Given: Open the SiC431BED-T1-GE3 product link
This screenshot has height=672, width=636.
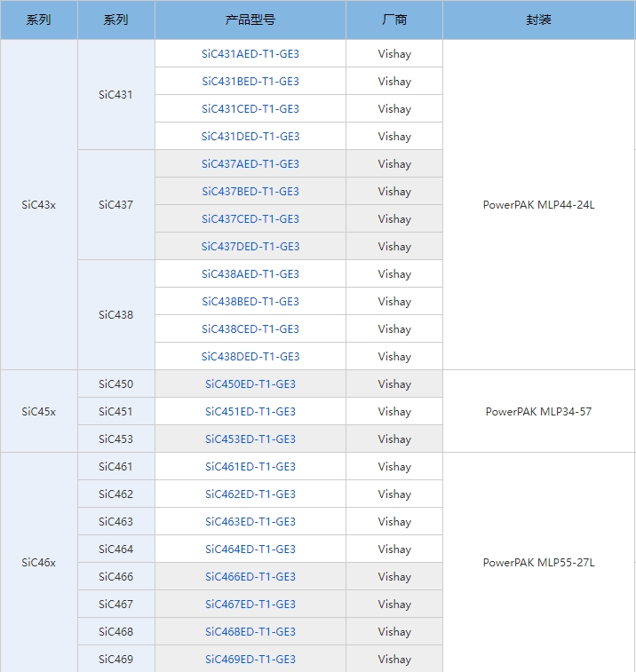Looking at the screenshot, I should 250,82.
